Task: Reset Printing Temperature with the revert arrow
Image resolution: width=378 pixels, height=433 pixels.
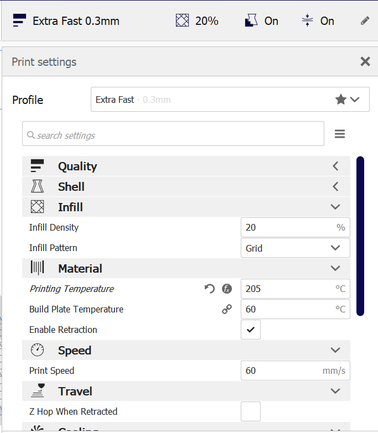Action: pos(209,288)
